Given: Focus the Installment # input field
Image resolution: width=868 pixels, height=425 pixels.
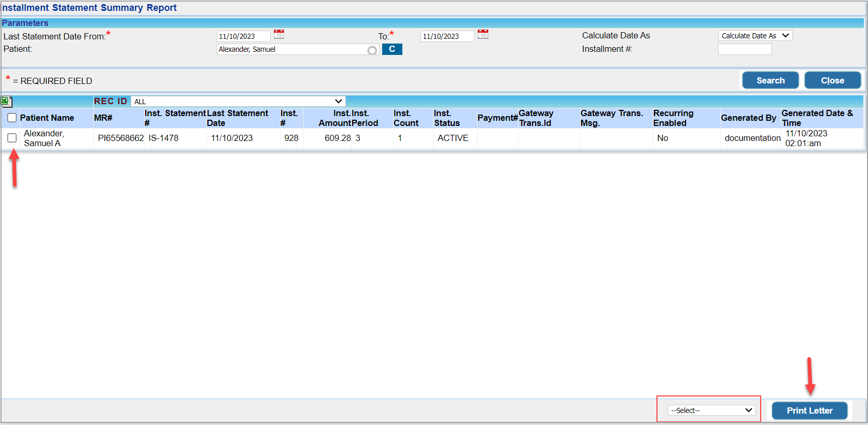Looking at the screenshot, I should point(745,49).
